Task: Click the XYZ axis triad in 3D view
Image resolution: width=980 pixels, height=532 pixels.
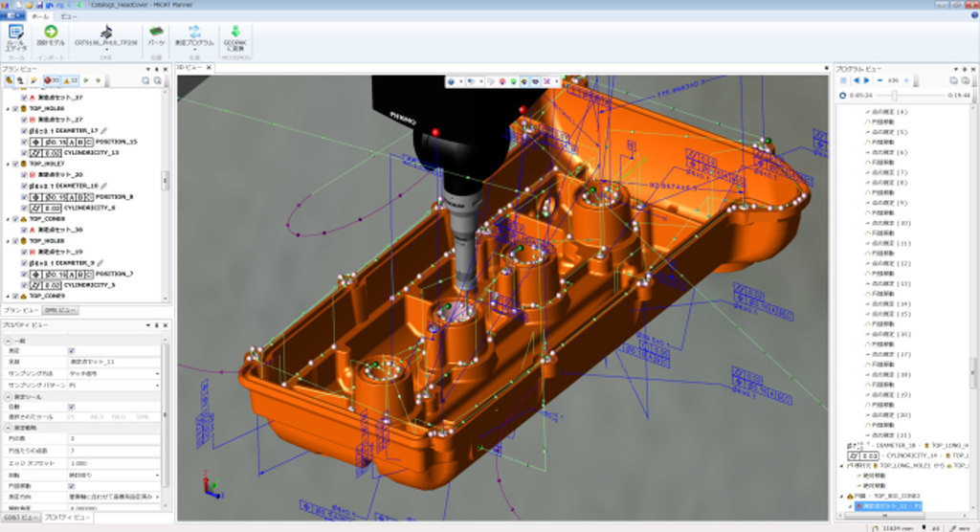Action: pyautogui.click(x=212, y=487)
